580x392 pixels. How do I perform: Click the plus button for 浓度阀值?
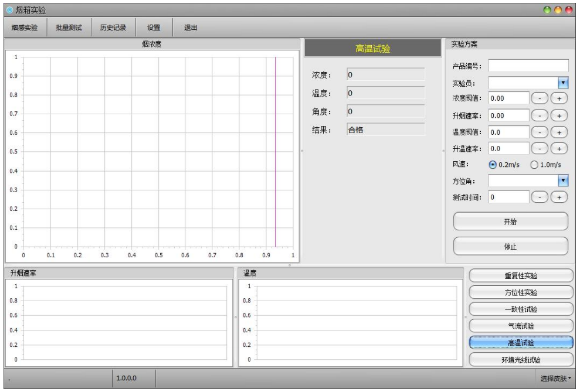559,99
